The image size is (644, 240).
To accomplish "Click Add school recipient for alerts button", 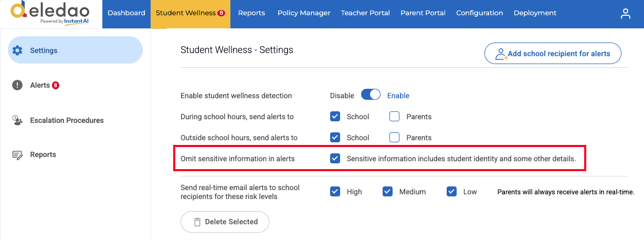I will point(553,54).
